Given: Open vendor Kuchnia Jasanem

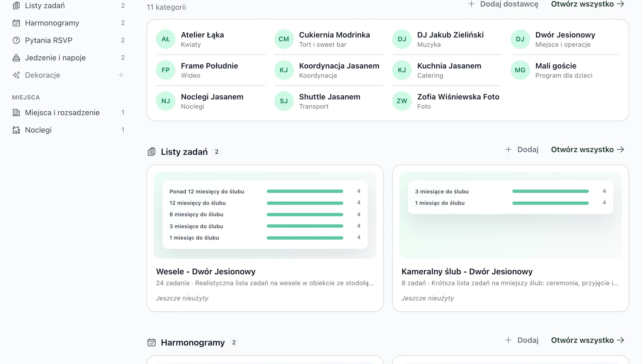Looking at the screenshot, I should pos(447,70).
